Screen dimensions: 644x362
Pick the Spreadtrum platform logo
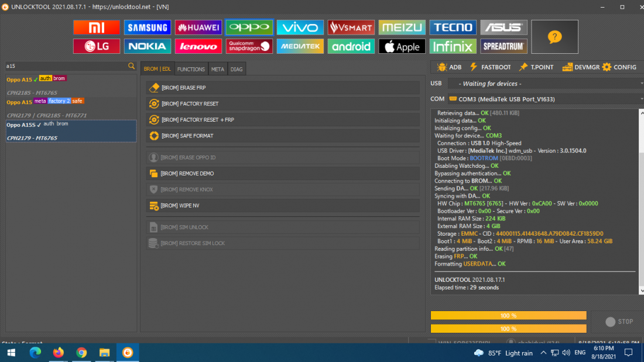[x=504, y=46]
